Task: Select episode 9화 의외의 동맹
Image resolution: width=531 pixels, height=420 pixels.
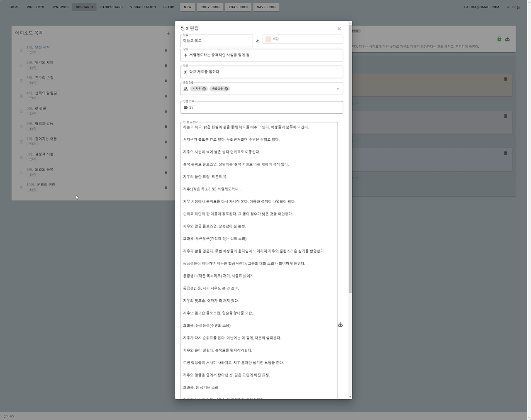Action: [x=40, y=169]
